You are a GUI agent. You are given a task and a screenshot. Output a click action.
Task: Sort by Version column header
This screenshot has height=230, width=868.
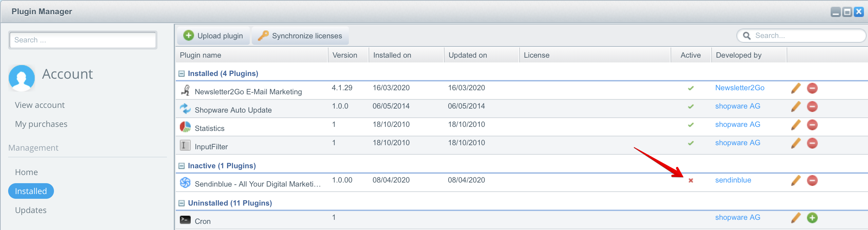(x=348, y=55)
